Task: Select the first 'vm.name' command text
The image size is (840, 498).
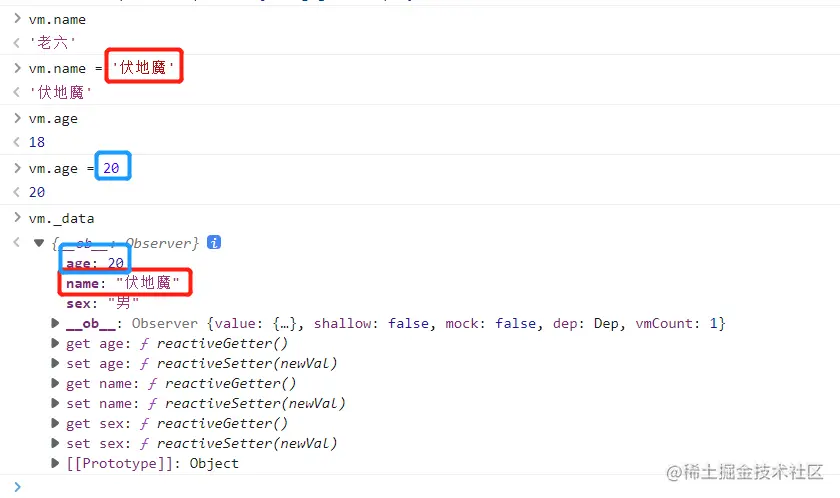Action: pyautogui.click(x=57, y=20)
